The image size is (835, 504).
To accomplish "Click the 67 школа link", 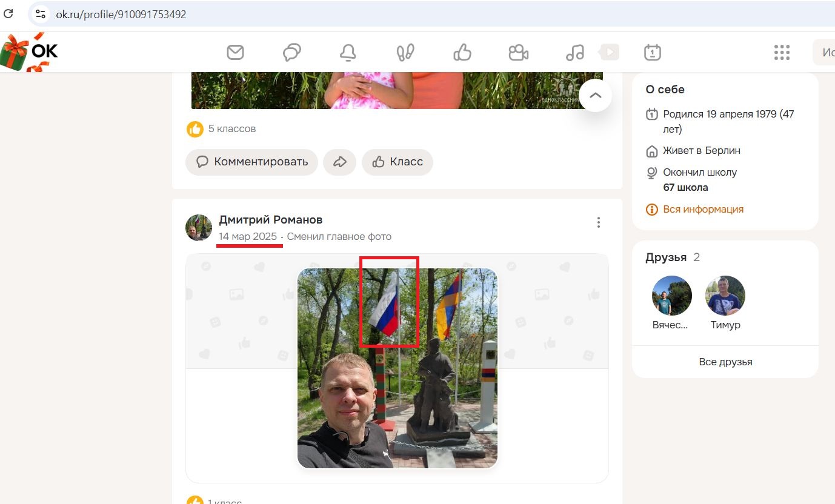I will click(x=685, y=187).
